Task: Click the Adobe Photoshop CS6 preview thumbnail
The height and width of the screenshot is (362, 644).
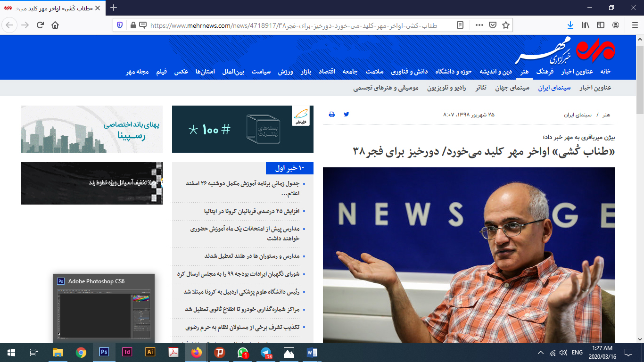Action: pos(104,314)
